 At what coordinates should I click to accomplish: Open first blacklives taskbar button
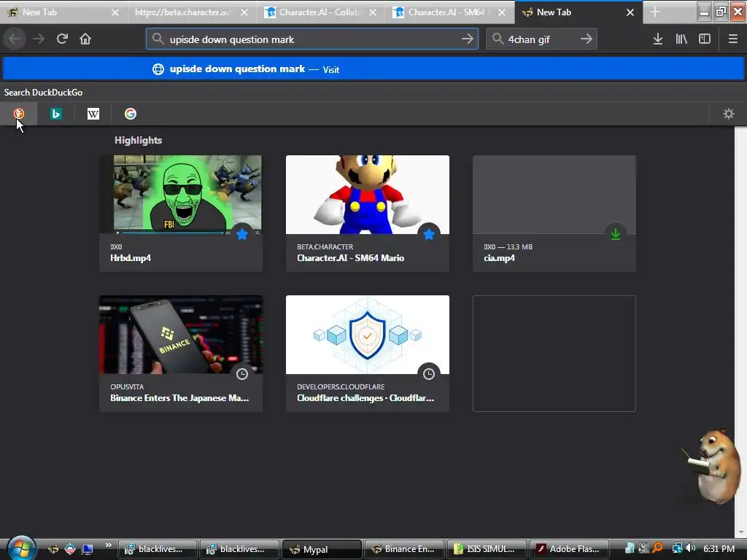click(x=158, y=549)
